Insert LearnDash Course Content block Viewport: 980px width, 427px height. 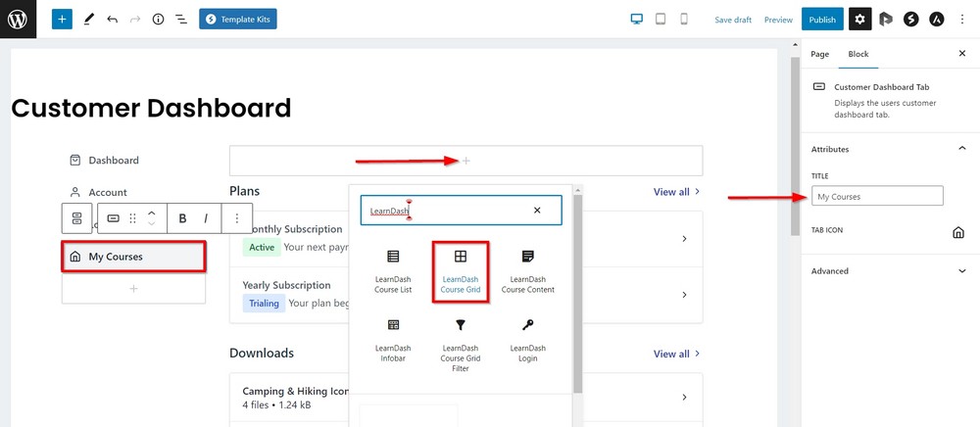[527, 272]
